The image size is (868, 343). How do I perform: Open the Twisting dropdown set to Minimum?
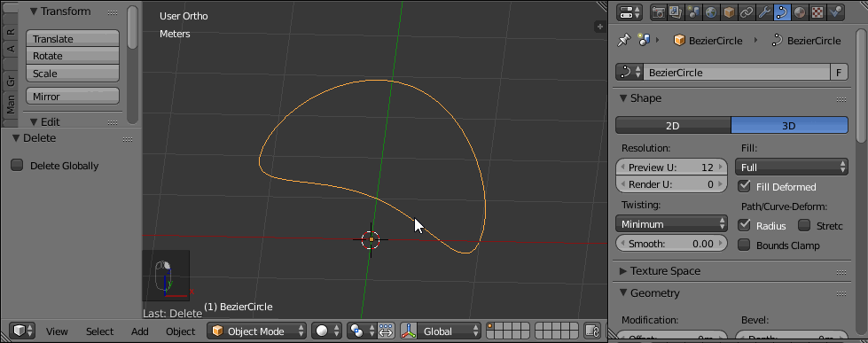click(671, 223)
